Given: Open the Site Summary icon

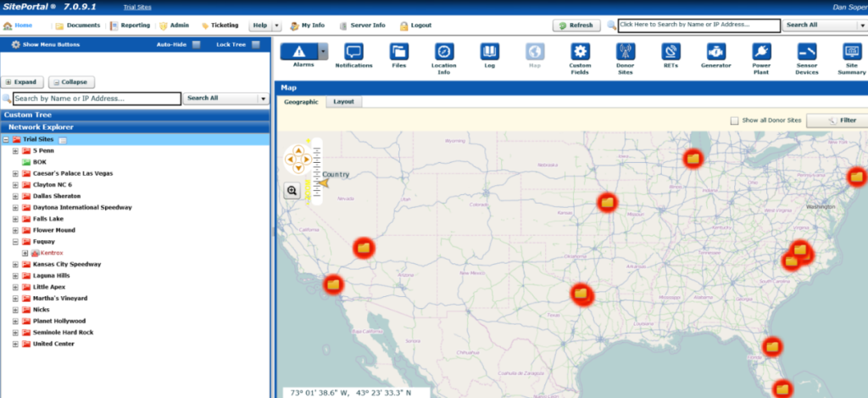Looking at the screenshot, I should pyautogui.click(x=852, y=52).
